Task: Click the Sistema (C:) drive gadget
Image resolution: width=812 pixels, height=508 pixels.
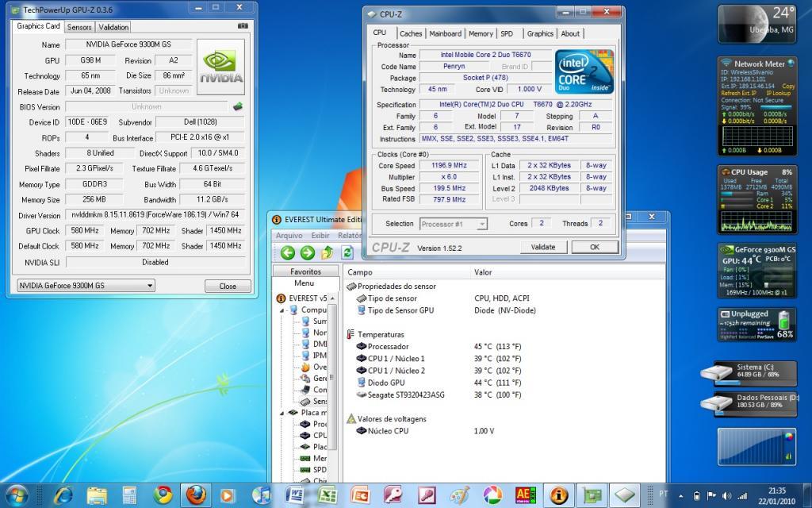Action: pyautogui.click(x=749, y=374)
